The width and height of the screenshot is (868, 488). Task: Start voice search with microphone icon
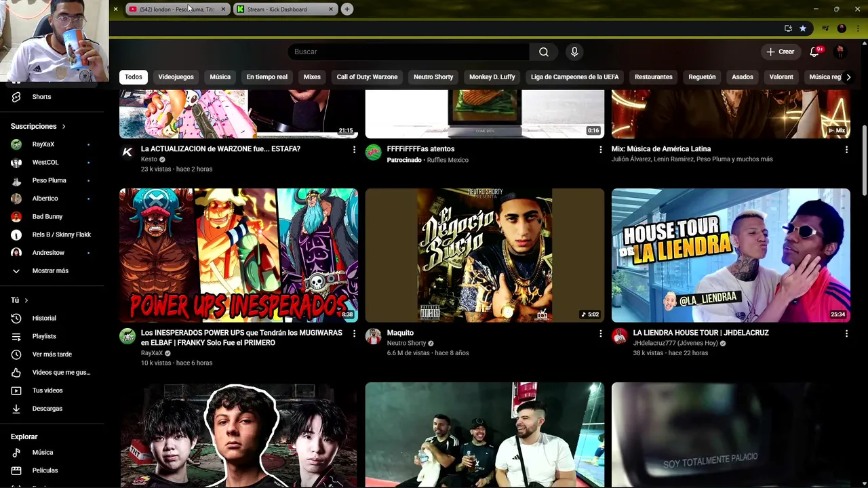574,52
